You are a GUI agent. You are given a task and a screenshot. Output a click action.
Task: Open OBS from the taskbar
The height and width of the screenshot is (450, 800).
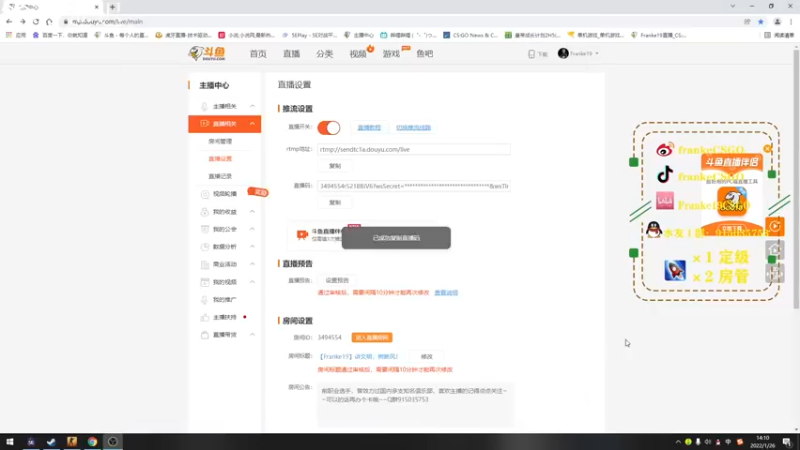[113, 441]
